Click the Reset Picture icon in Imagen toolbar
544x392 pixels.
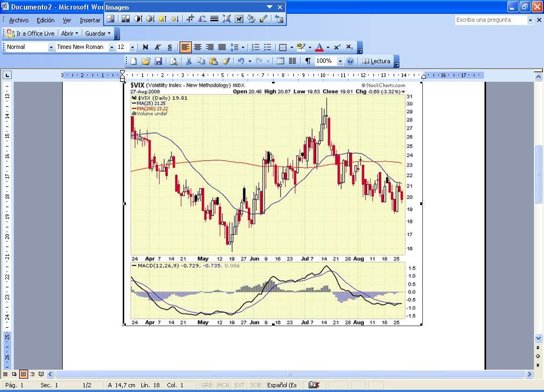click(x=279, y=19)
